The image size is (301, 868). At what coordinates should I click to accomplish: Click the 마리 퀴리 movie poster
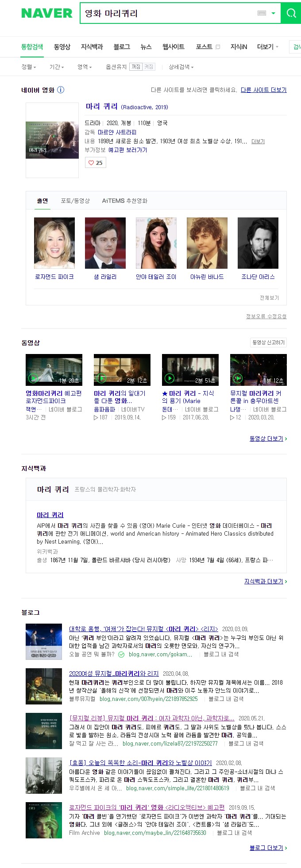pyautogui.click(x=52, y=140)
